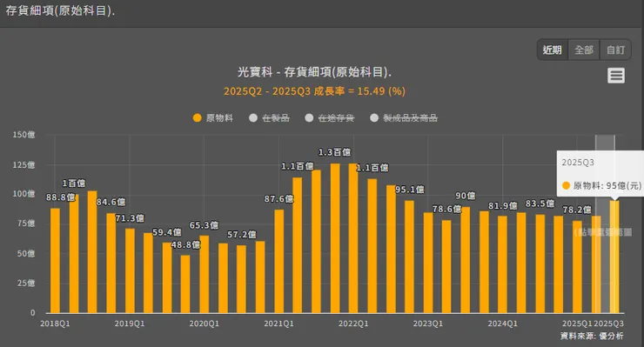Click the grey 製成品及商品 legend dot
Screen dimensions: 644x347
pos(373,118)
